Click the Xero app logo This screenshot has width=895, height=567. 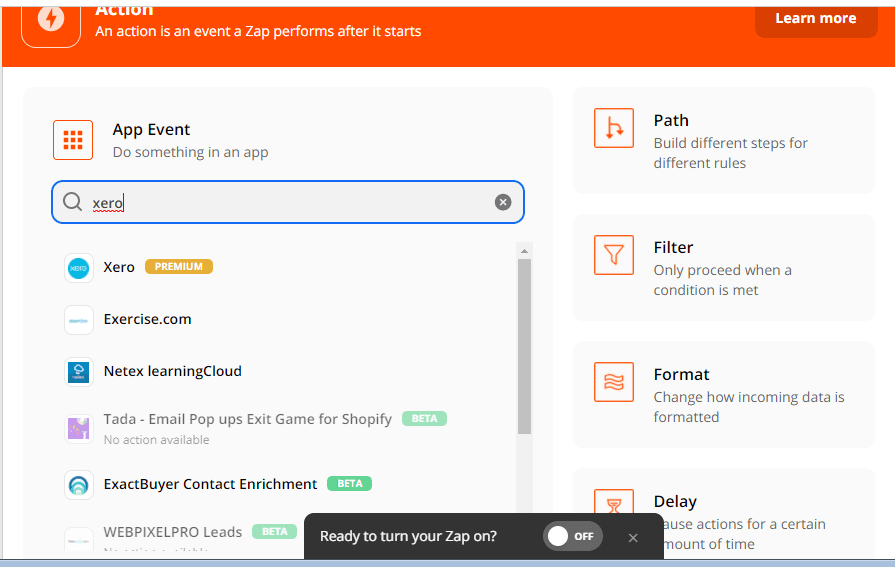79,268
